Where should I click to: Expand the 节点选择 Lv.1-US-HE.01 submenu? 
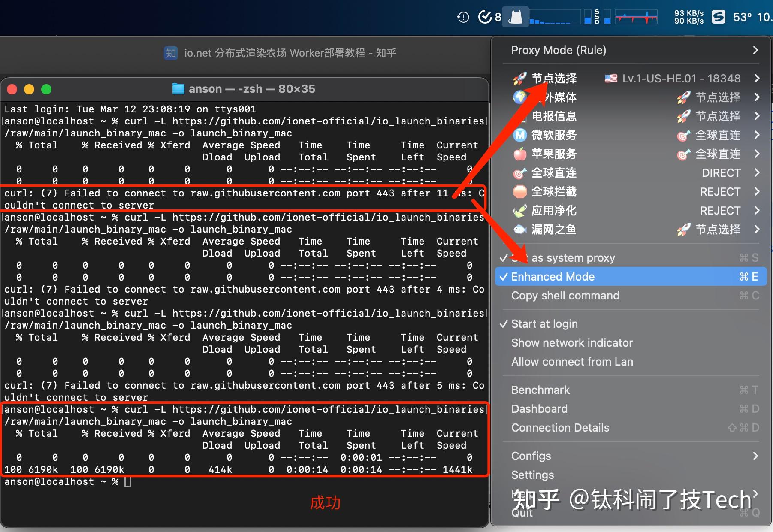coord(631,79)
